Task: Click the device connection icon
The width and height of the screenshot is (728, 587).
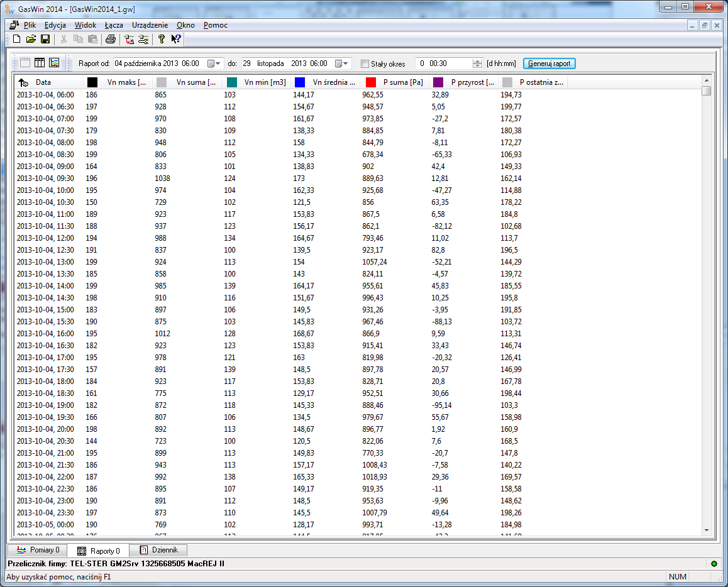Action: tap(129, 40)
